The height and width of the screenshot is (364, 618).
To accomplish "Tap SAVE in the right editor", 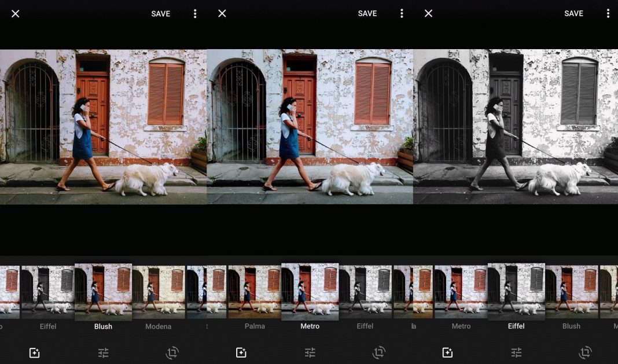I will click(x=573, y=13).
